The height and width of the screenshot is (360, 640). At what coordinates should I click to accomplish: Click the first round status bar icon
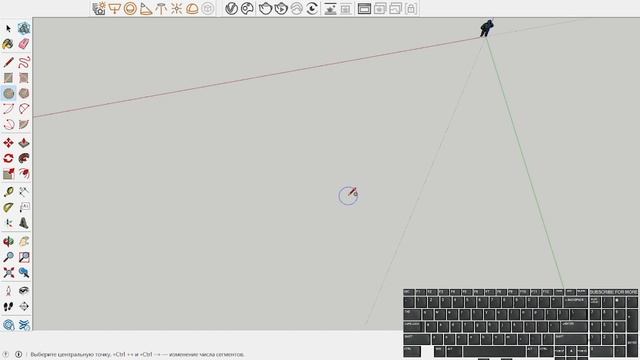click(x=6, y=354)
